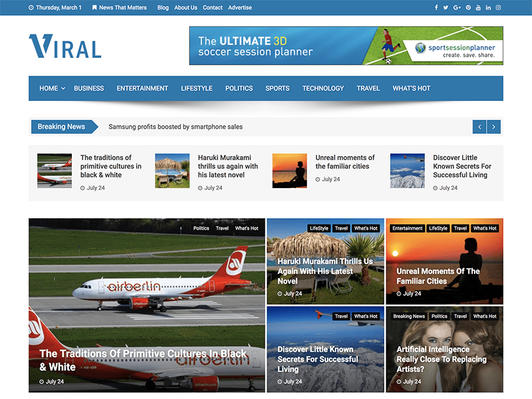532x399 pixels.
Task: Open the LinkedIn social icon
Action: 488,8
